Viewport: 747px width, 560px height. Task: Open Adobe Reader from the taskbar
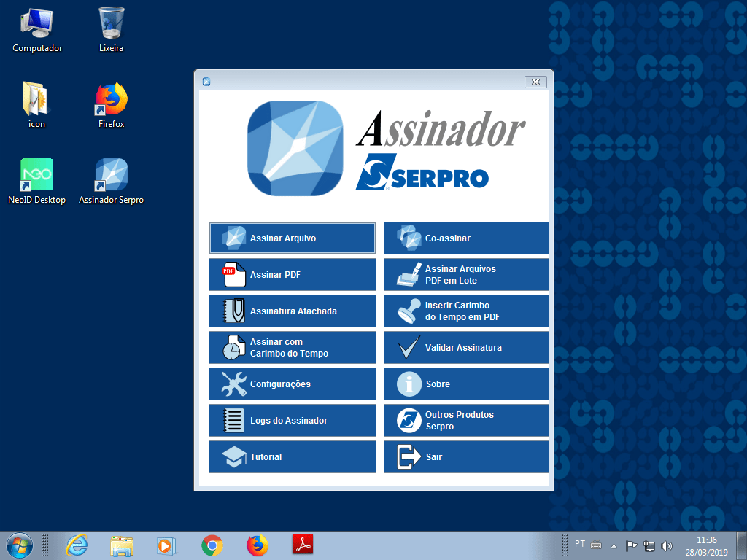click(303, 545)
